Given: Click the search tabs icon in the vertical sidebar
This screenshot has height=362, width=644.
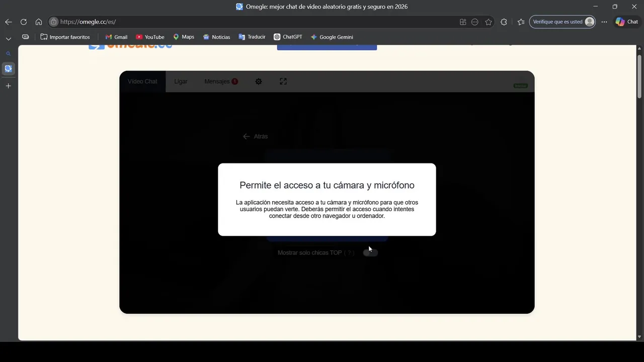Looking at the screenshot, I should tap(8, 54).
